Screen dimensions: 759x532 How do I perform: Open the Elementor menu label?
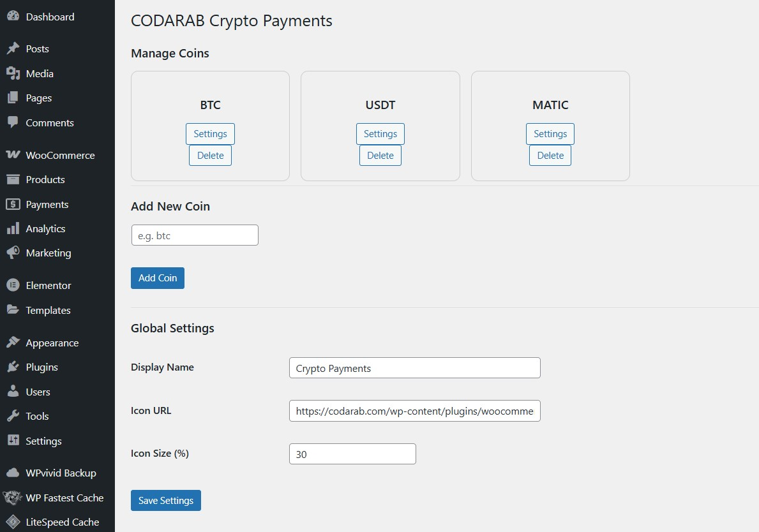coord(49,285)
